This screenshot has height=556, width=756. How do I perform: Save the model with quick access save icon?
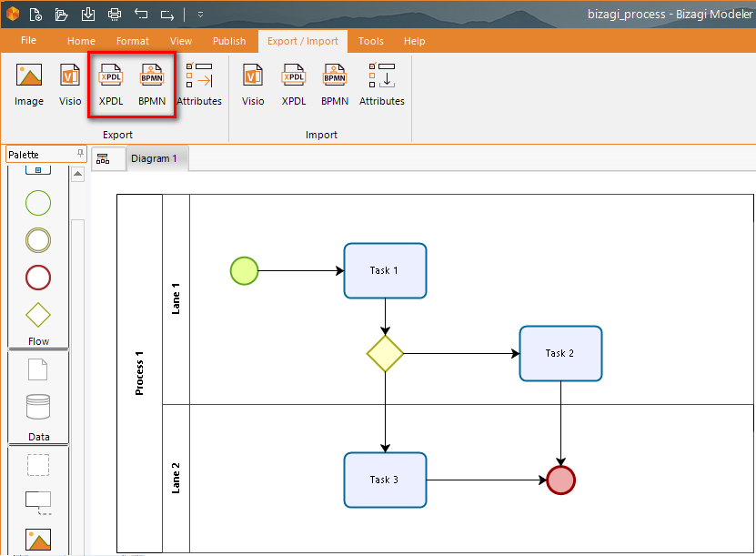pyautogui.click(x=87, y=15)
